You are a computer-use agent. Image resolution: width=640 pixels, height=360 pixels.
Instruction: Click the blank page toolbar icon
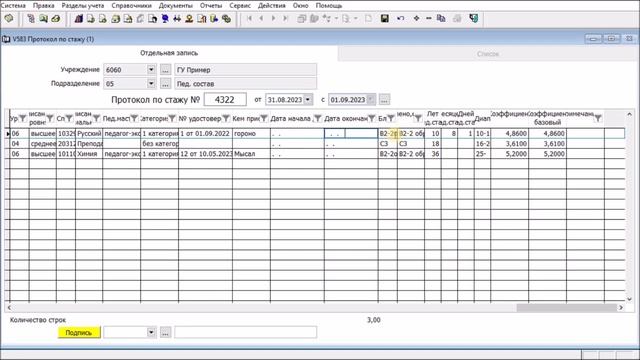369,18
